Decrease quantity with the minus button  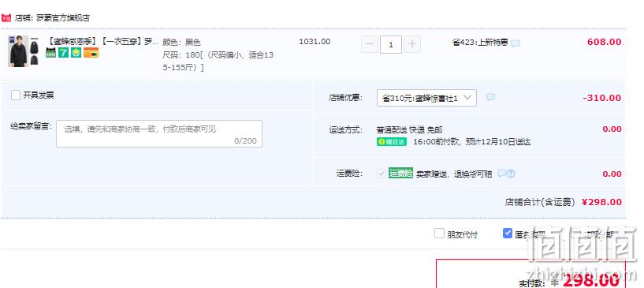(x=370, y=44)
